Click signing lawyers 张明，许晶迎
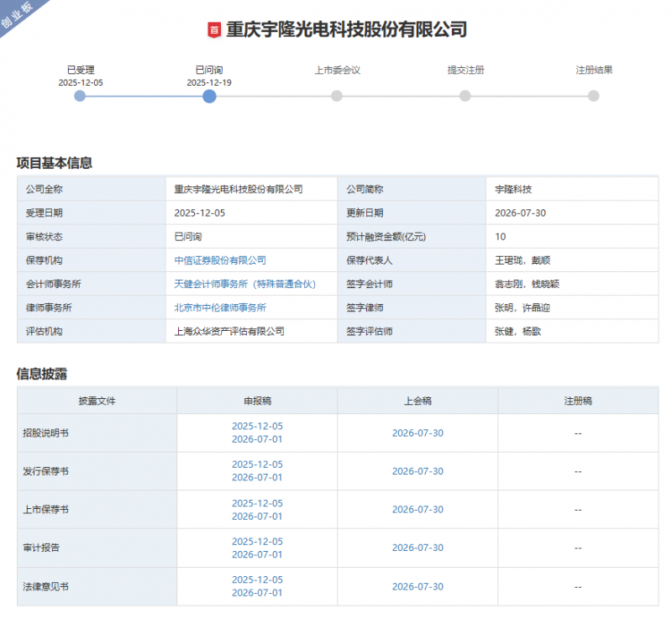Image resolution: width=672 pixels, height=619 pixels. click(x=522, y=307)
